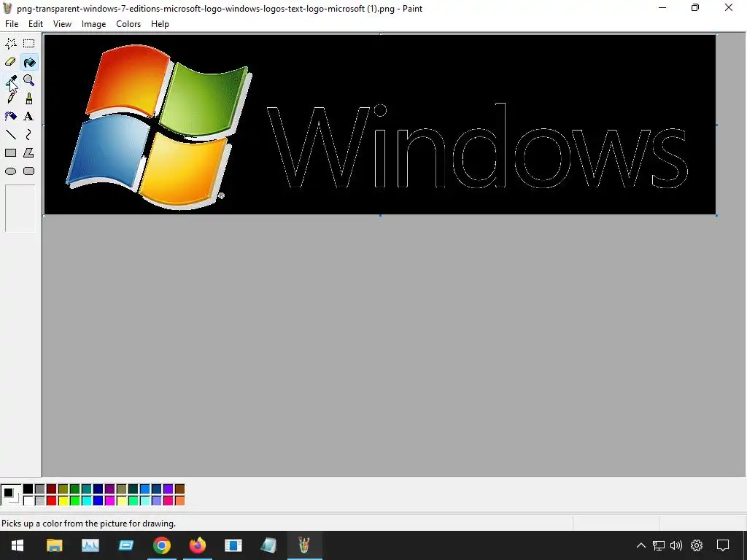Select the Rectangle shape tool
747x560 pixels.
tap(10, 153)
